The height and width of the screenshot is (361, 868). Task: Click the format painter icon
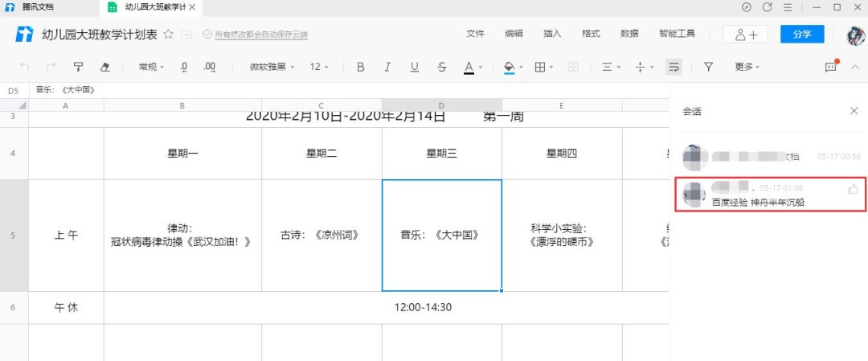click(78, 68)
